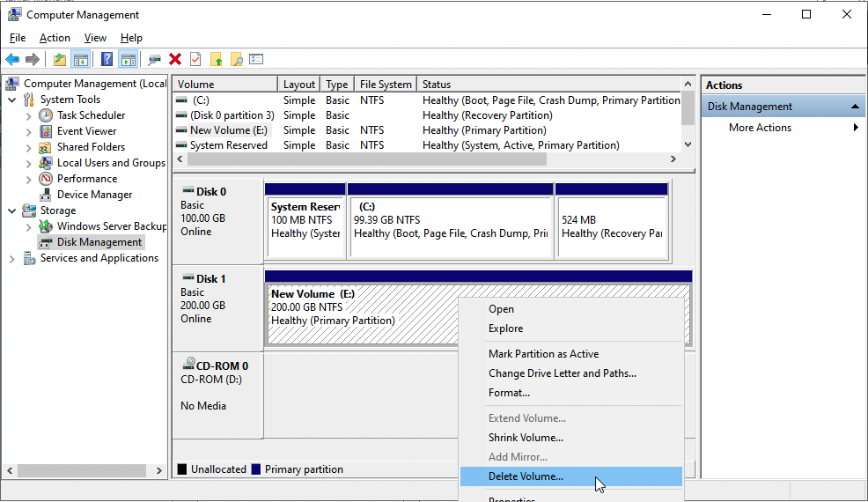The width and height of the screenshot is (868, 502).
Task: Open the Help menu
Action: [x=131, y=38]
